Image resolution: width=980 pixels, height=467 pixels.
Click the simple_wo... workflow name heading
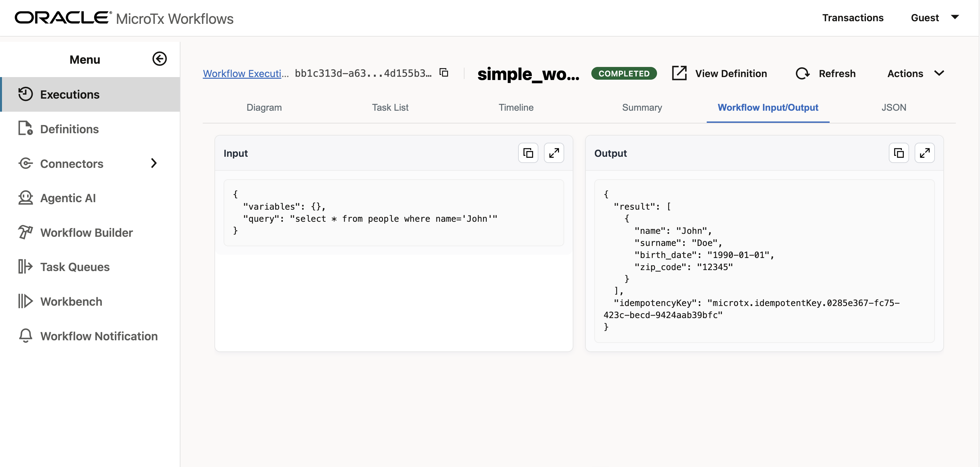pyautogui.click(x=529, y=74)
